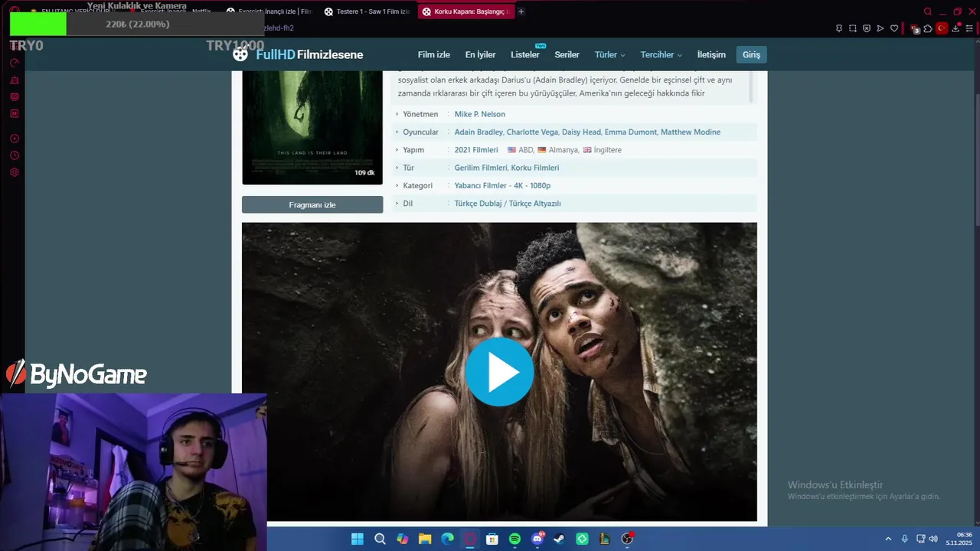Open actor Daisy Head link
Screen dimensions: 980x551
click(581, 132)
